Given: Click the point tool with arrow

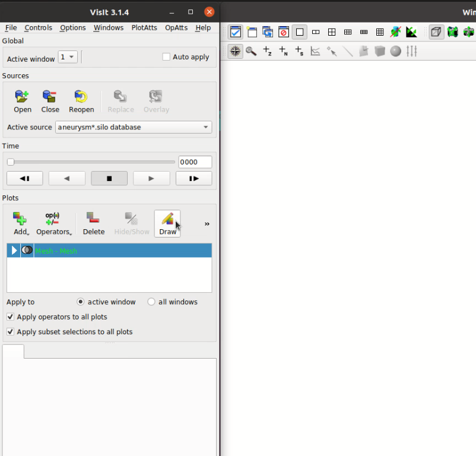Looking at the screenshot, I should coord(332,51).
